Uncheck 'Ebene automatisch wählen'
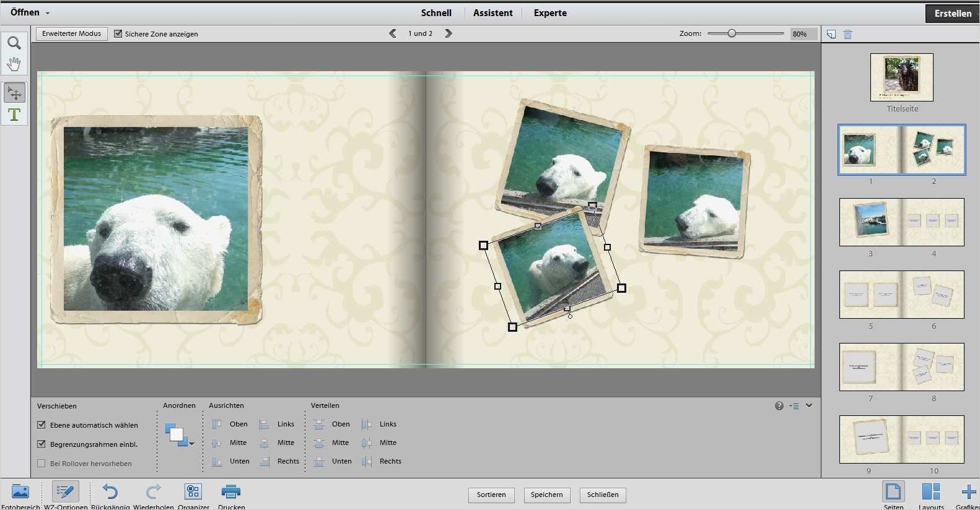Screen dimensions: 980x510 click(42, 425)
